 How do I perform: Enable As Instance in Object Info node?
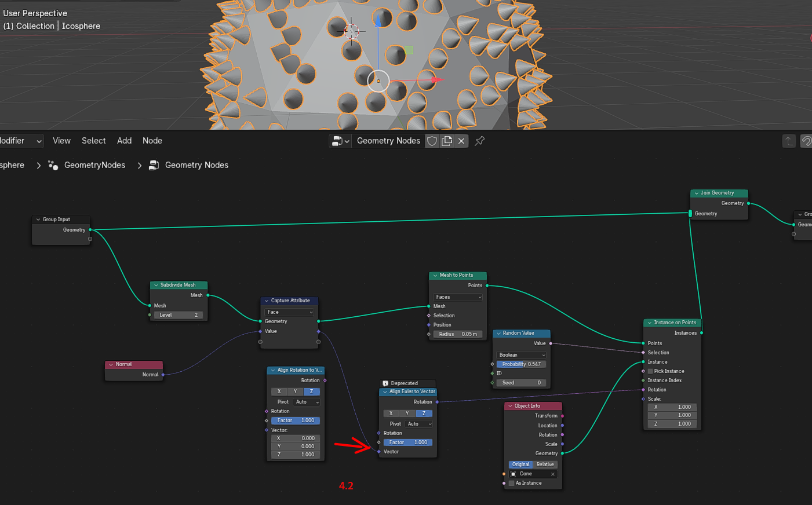click(512, 483)
